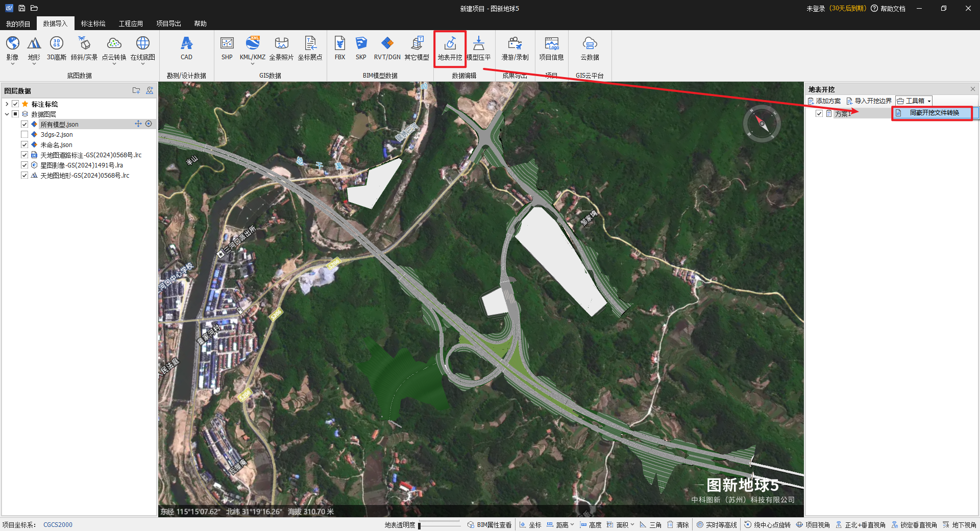Click the compass in the map view
This screenshot has width=980, height=531.
(762, 124)
